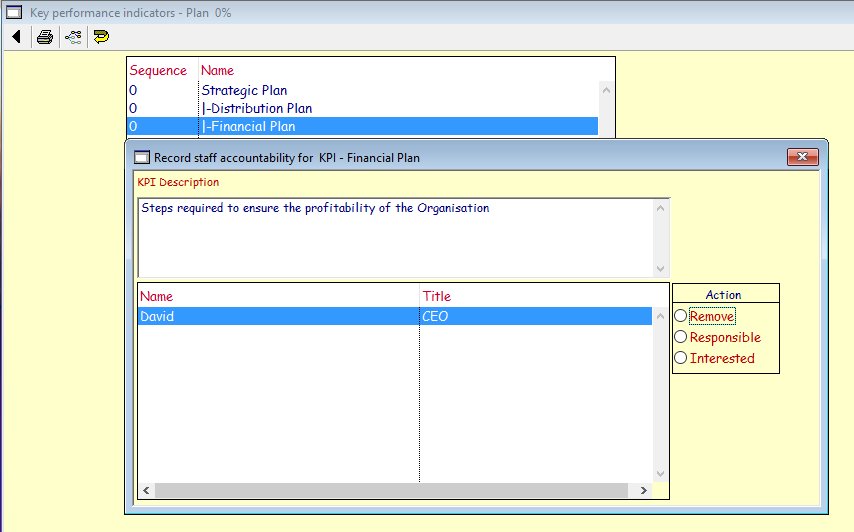Select the David CEO staff row

[280, 316]
